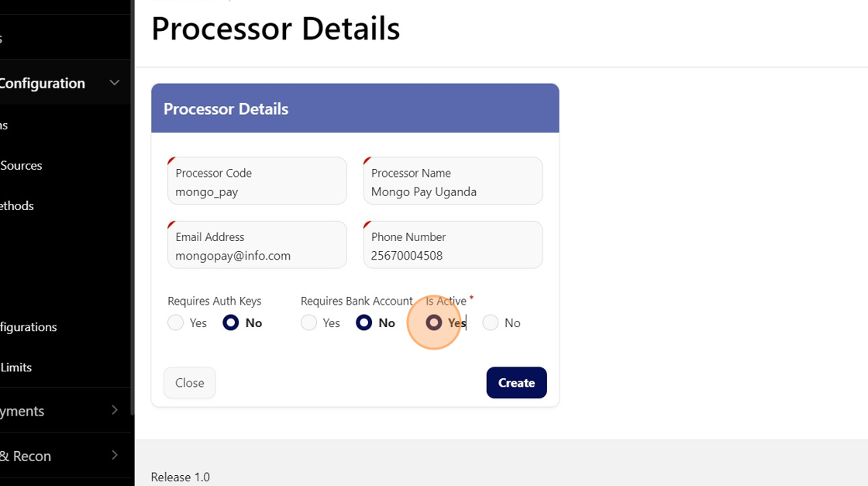
Task: Select Yes for Requires Auth Keys
Action: [176, 323]
